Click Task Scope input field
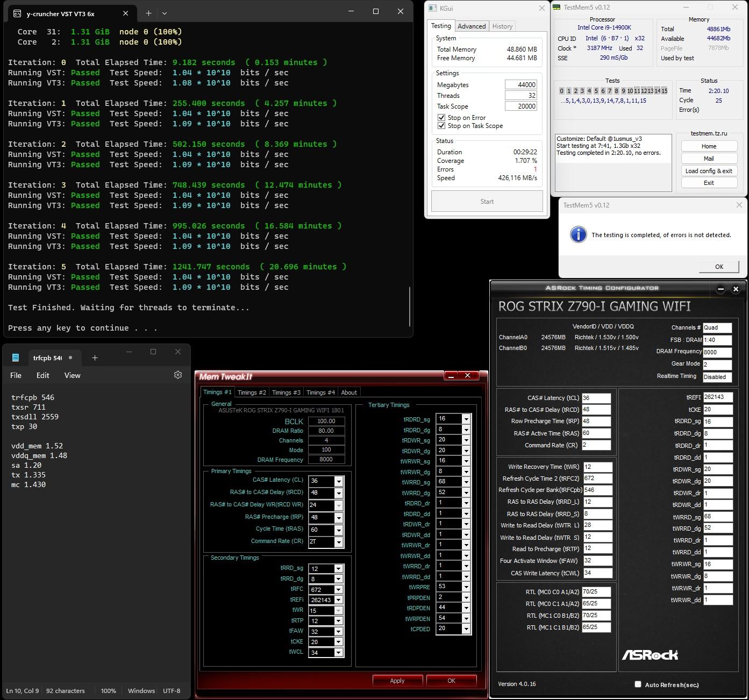The image size is (749, 700). [521, 106]
